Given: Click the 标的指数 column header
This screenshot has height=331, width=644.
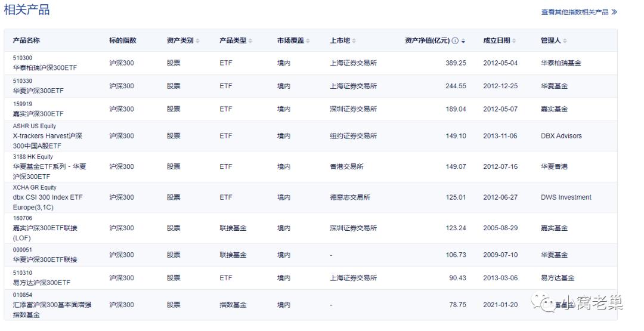Looking at the screenshot, I should pos(122,40).
